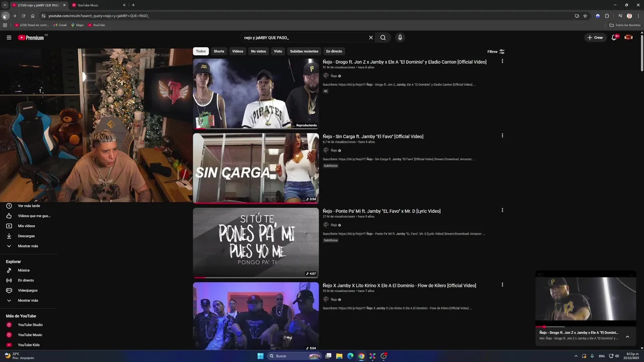Select the No vistos filter chip

(259, 51)
